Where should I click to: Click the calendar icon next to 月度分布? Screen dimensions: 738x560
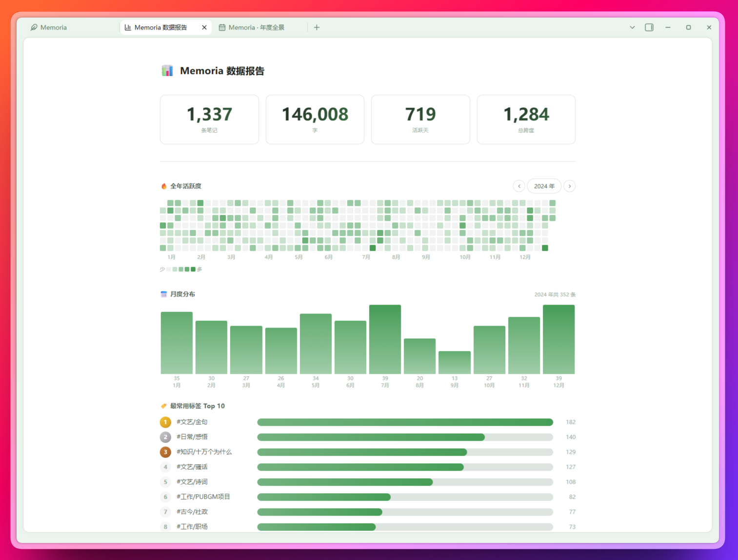(x=164, y=294)
